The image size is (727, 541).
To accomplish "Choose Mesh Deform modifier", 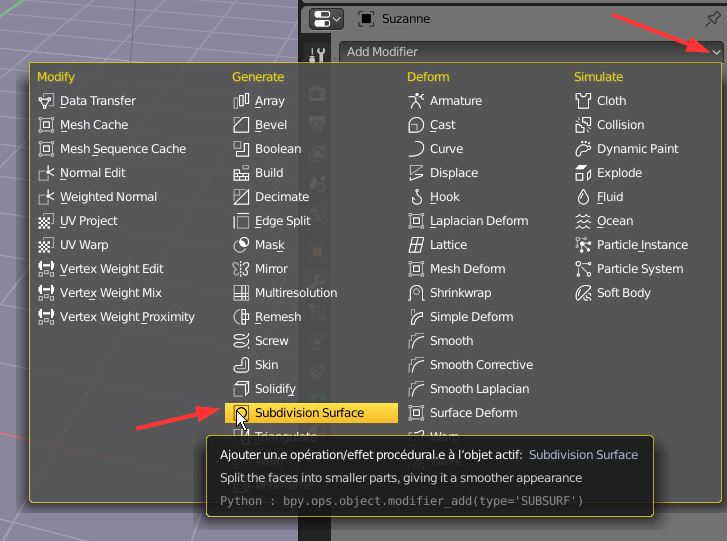I will click(457, 269).
